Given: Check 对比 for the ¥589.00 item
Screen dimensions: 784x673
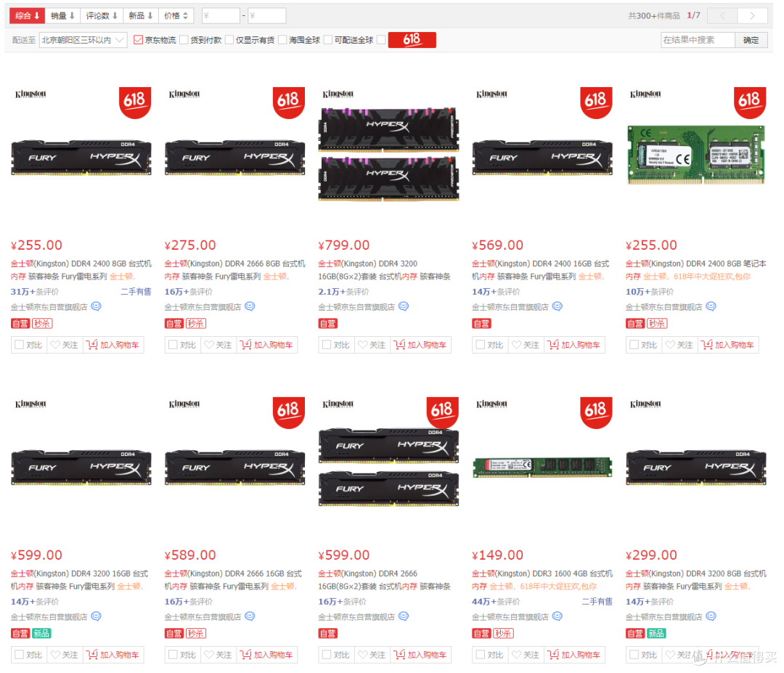Looking at the screenshot, I should click(x=173, y=655).
